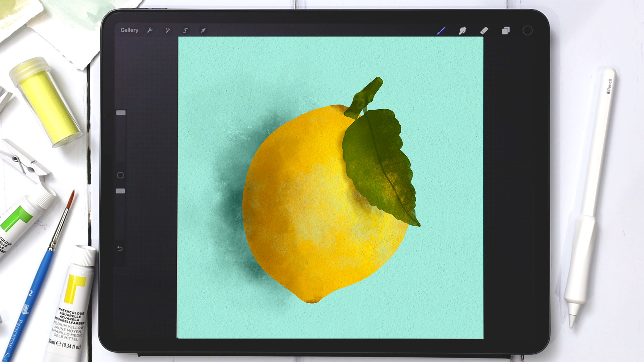Select the Smudge tool
Screen dimensions: 644x362
coord(463,31)
